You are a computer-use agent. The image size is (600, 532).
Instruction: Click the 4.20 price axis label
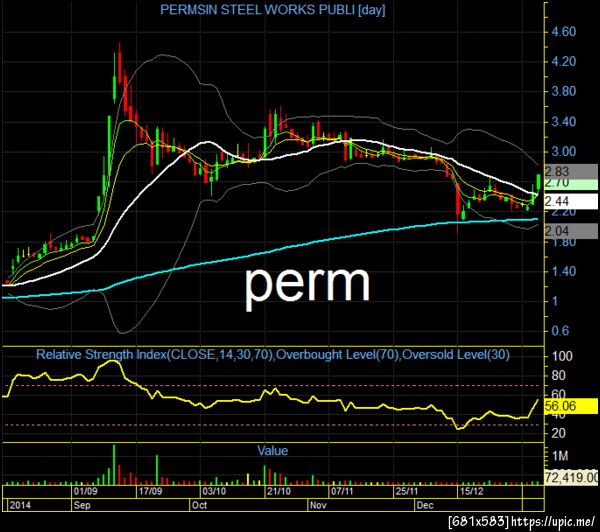click(x=563, y=61)
